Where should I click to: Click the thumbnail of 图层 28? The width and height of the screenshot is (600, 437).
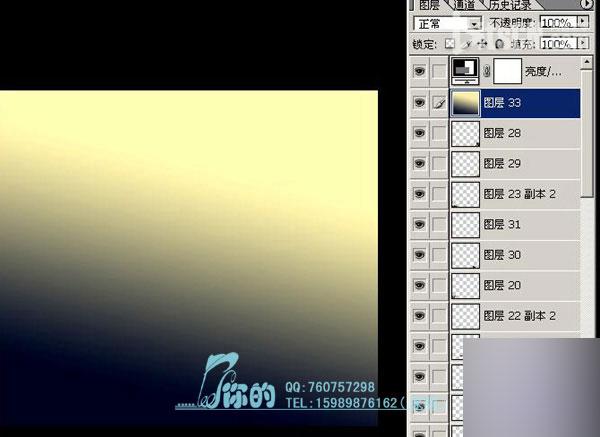point(465,134)
